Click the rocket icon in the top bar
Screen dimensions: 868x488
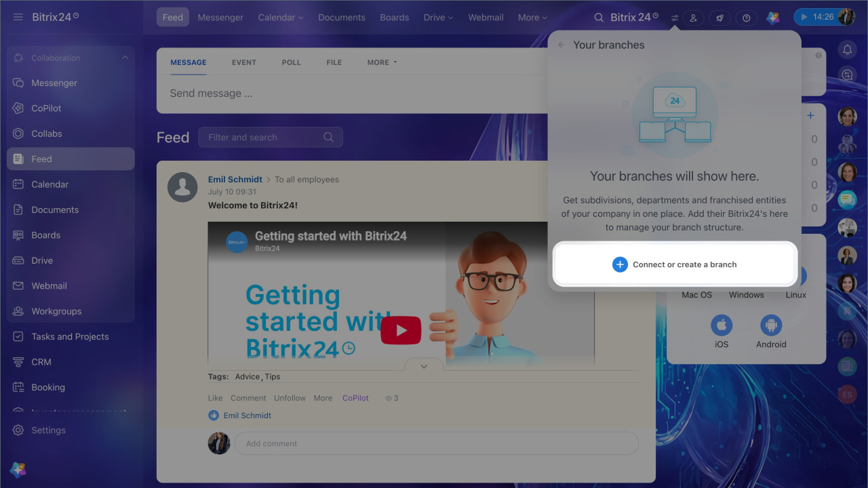tap(719, 18)
